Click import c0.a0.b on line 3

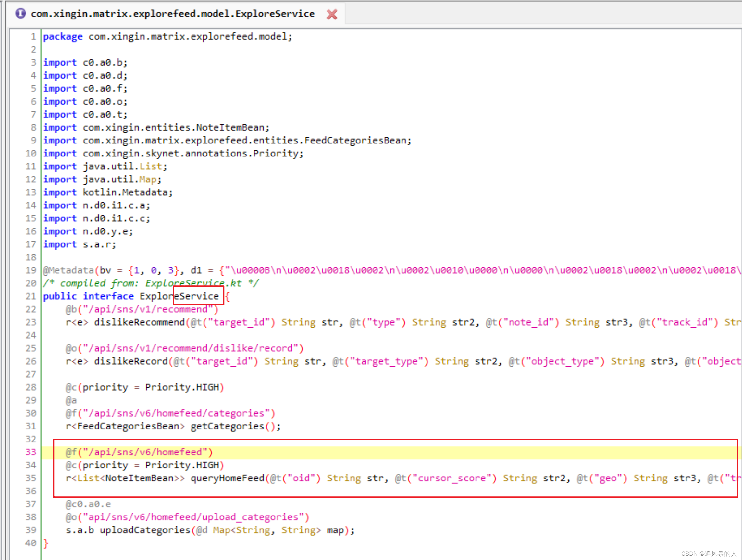coord(85,62)
